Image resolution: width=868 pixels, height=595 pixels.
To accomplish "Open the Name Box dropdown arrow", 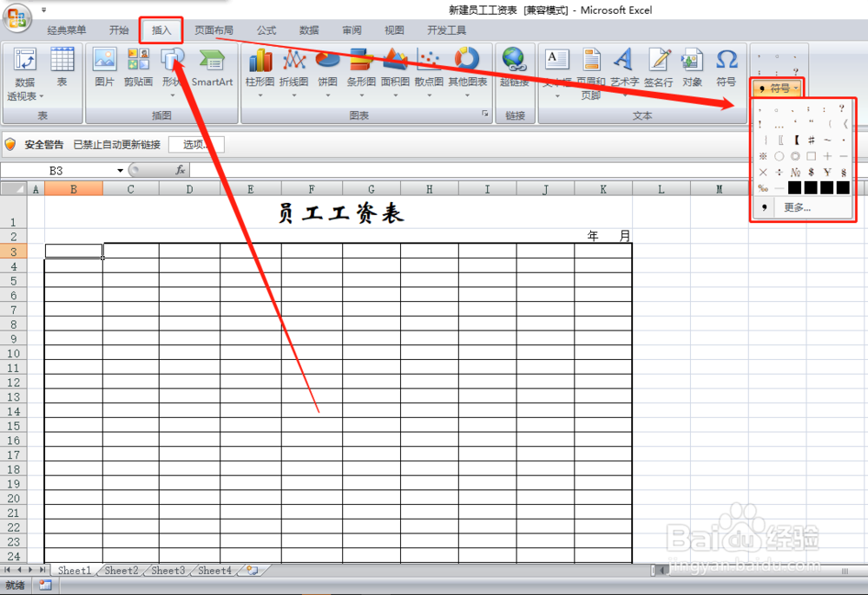I will [120, 170].
